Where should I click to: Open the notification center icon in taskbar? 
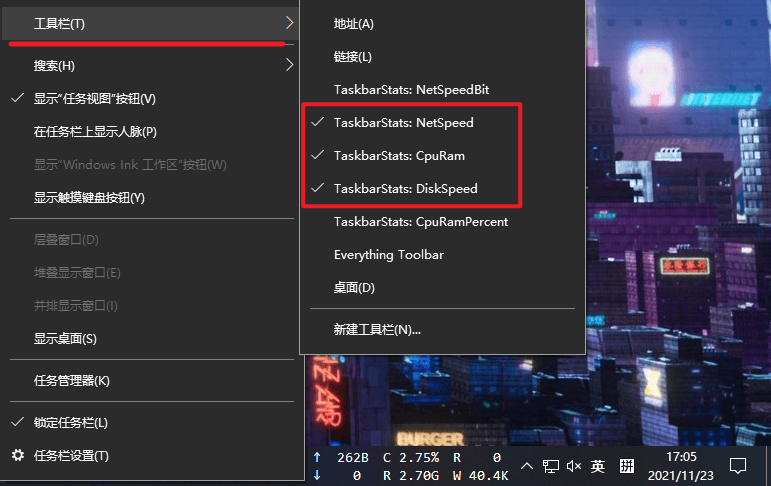738,466
